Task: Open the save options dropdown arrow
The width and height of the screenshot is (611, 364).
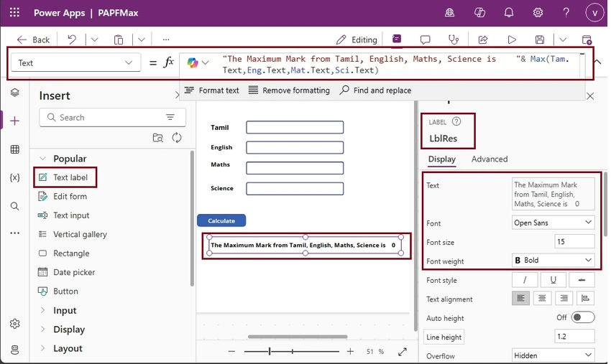Action: point(563,39)
